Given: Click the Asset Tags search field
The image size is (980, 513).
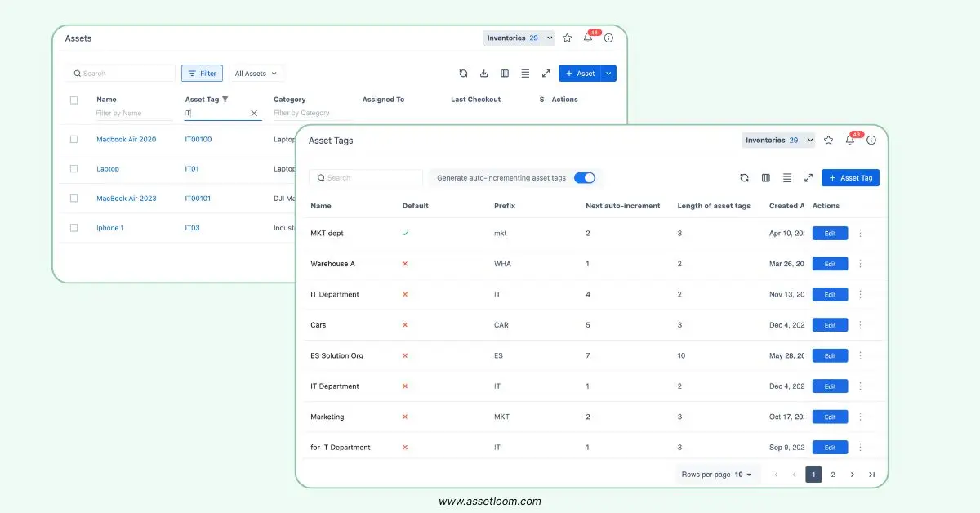Looking at the screenshot, I should tap(366, 177).
